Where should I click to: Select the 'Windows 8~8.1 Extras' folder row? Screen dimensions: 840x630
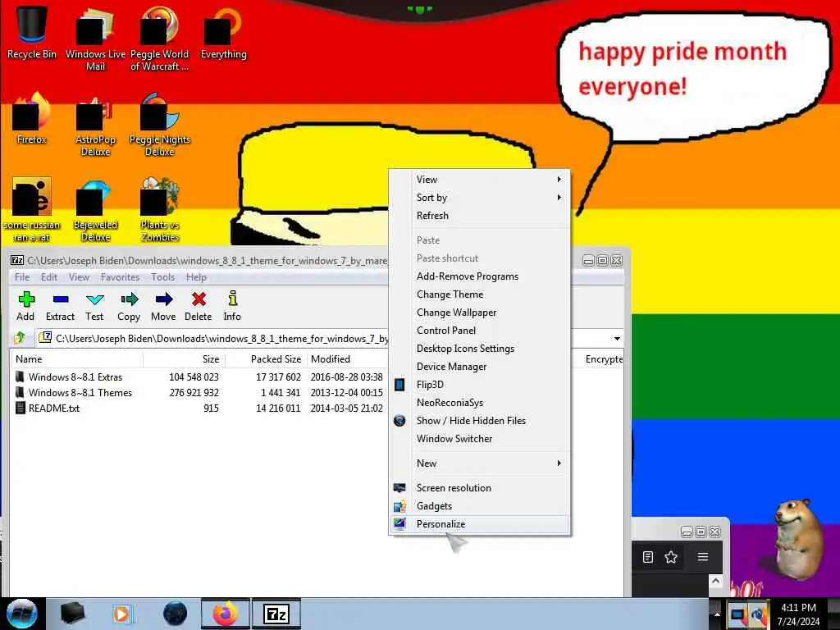tap(199, 377)
